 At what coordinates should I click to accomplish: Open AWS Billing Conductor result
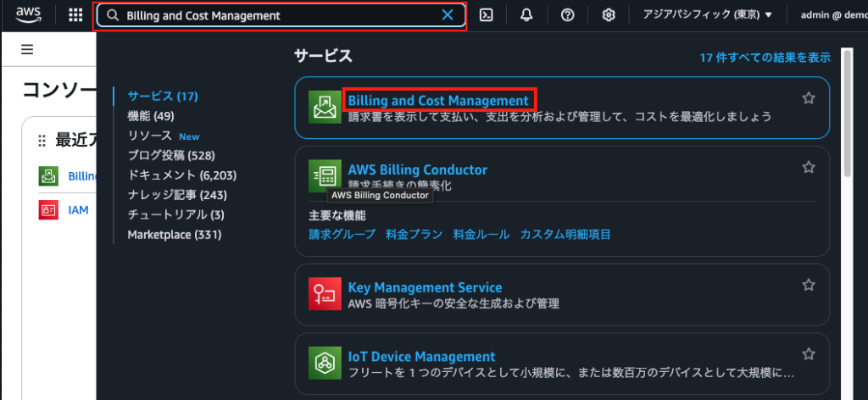[417, 169]
